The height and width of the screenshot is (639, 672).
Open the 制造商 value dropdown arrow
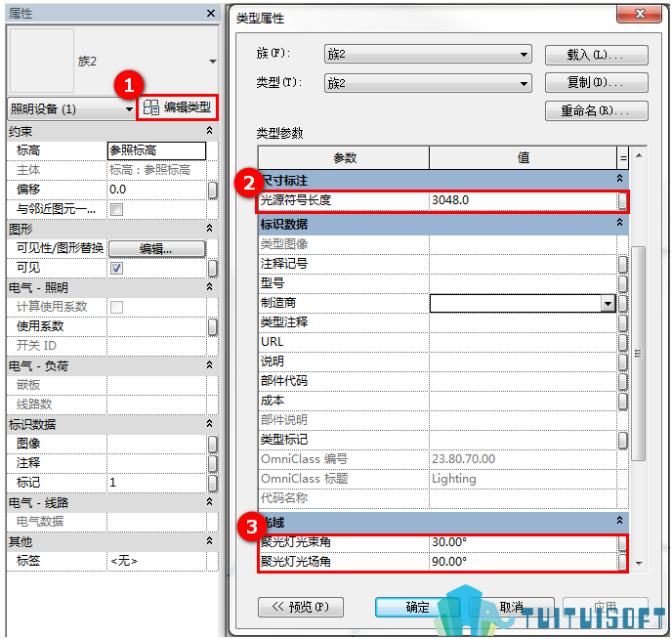608,304
